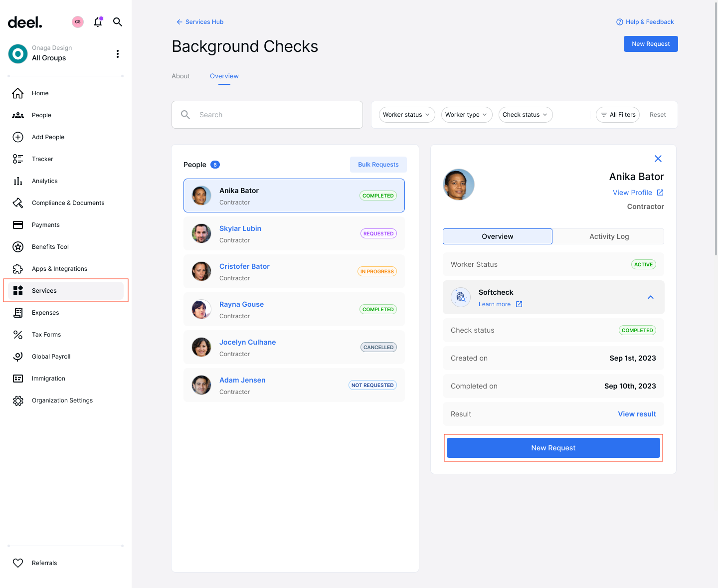Click the Reset filters button
This screenshot has height=588, width=718.
pyautogui.click(x=658, y=115)
